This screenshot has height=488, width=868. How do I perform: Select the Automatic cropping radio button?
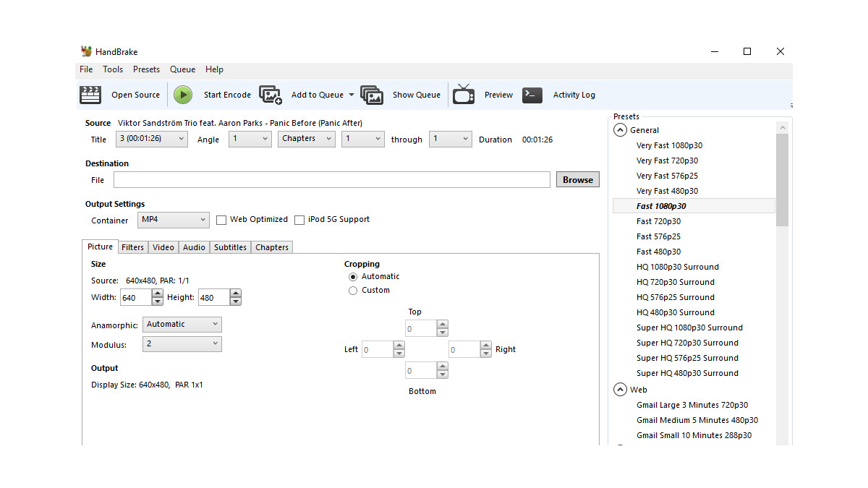point(353,277)
